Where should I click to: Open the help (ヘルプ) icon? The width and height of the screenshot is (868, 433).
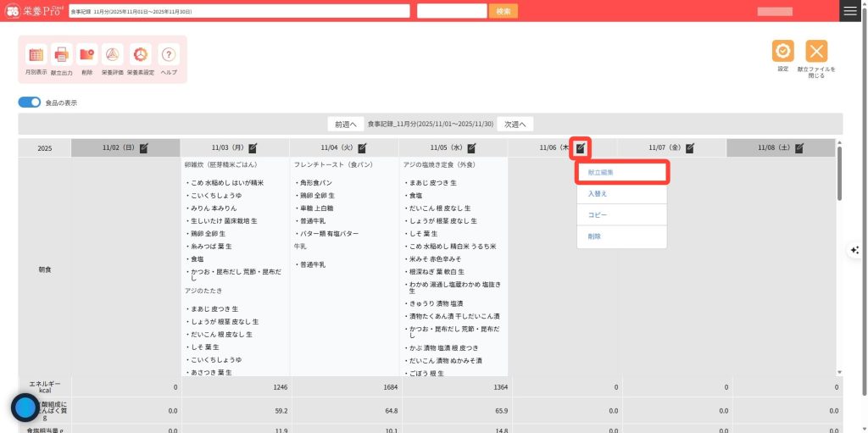[169, 55]
